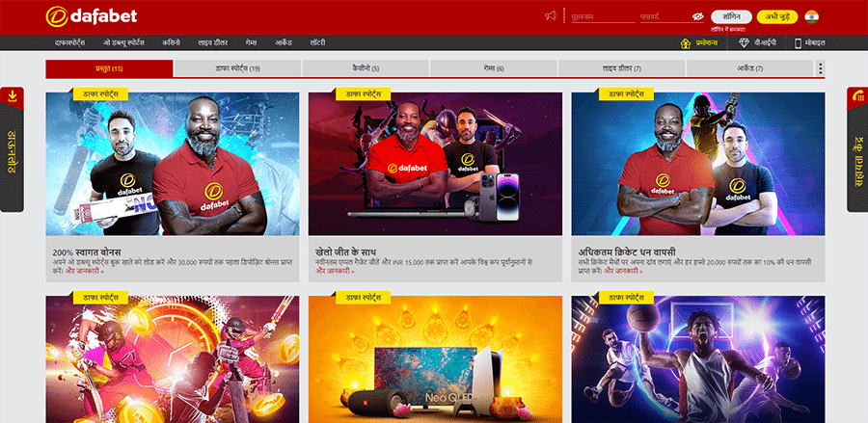Click the username input field
Viewport: 868px width, 423px height.
[x=603, y=16]
